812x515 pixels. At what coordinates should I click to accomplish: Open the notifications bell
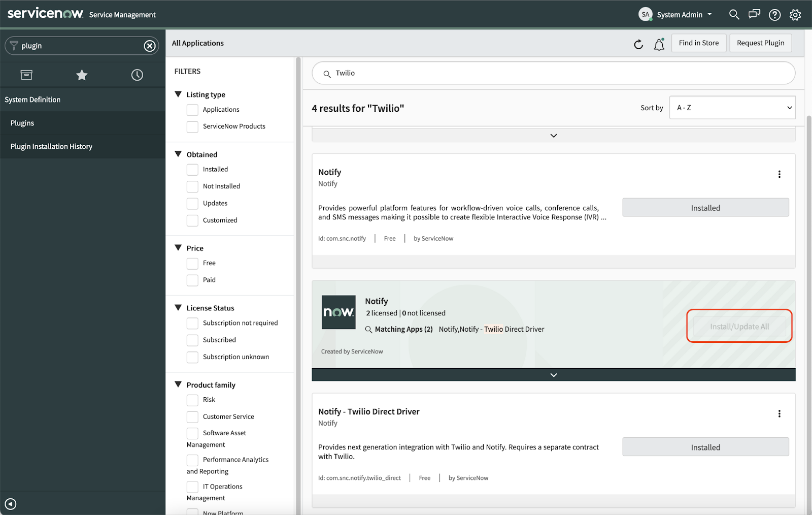point(659,44)
